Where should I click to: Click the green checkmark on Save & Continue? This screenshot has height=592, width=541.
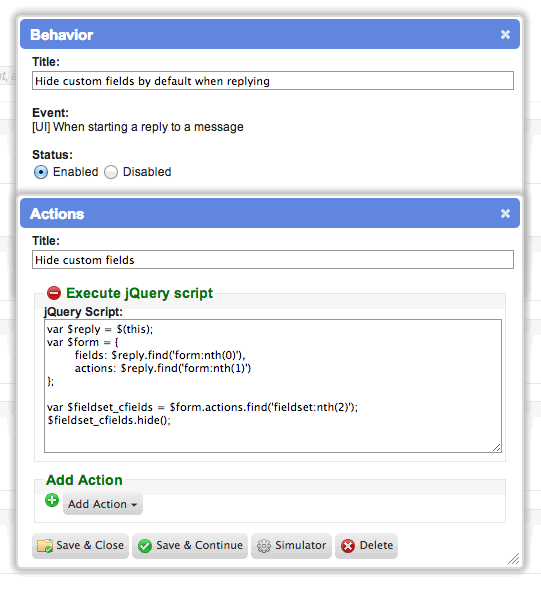click(x=145, y=546)
